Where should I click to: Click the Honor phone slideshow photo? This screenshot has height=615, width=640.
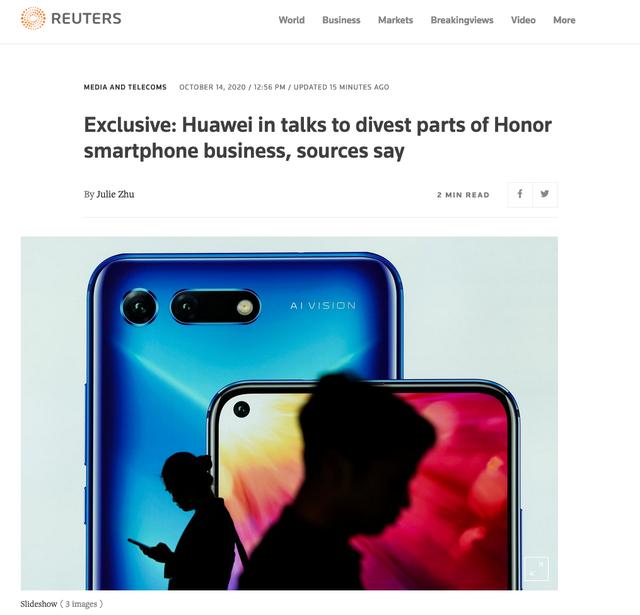click(x=289, y=413)
